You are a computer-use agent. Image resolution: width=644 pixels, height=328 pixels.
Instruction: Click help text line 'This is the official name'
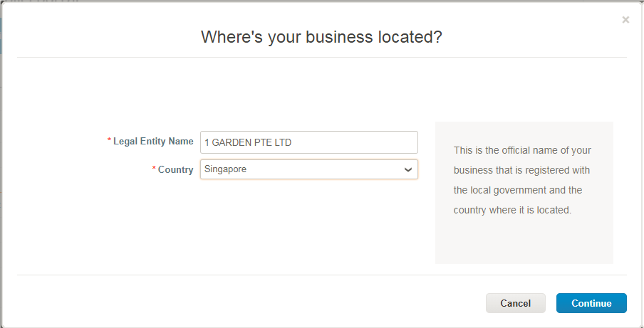click(x=522, y=150)
